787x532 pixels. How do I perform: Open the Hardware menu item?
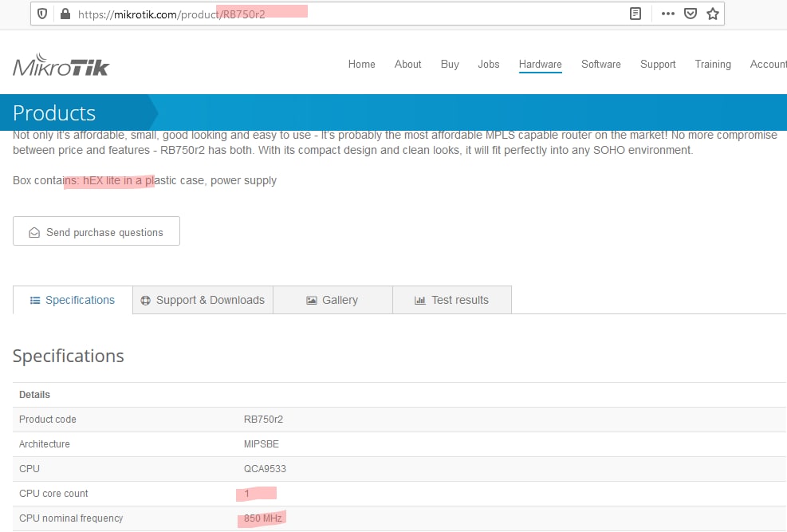coord(540,65)
